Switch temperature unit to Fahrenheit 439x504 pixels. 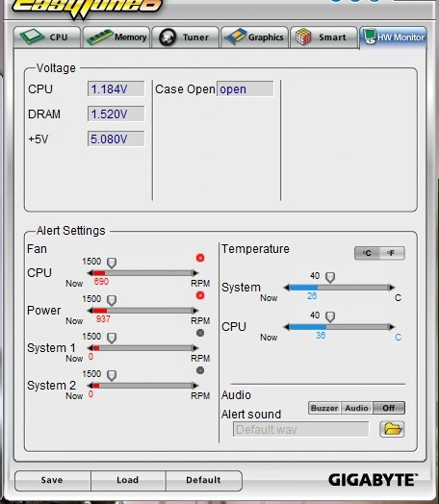[392, 253]
